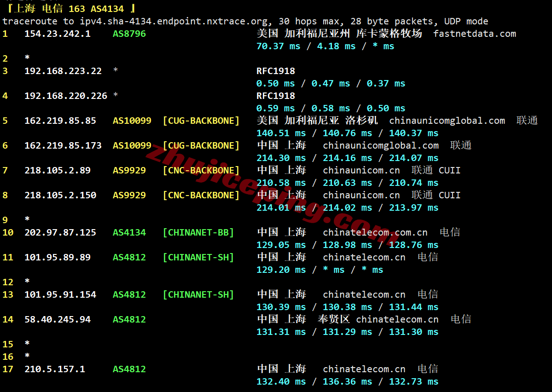Click the AS8796 label on hop 1

(x=129, y=34)
